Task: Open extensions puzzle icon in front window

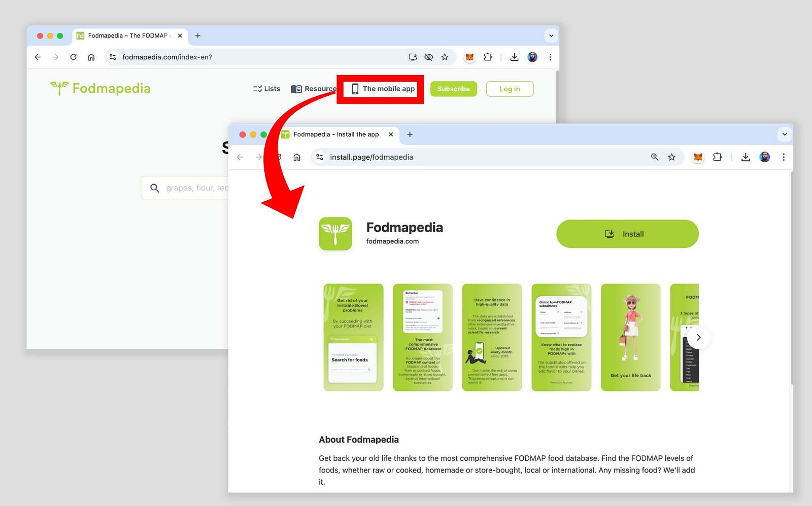Action: [x=717, y=157]
